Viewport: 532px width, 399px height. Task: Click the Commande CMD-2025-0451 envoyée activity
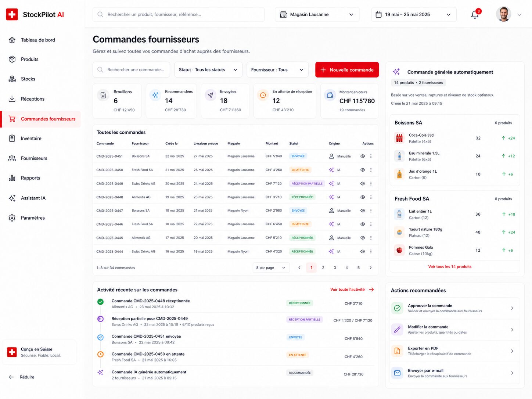tap(146, 336)
